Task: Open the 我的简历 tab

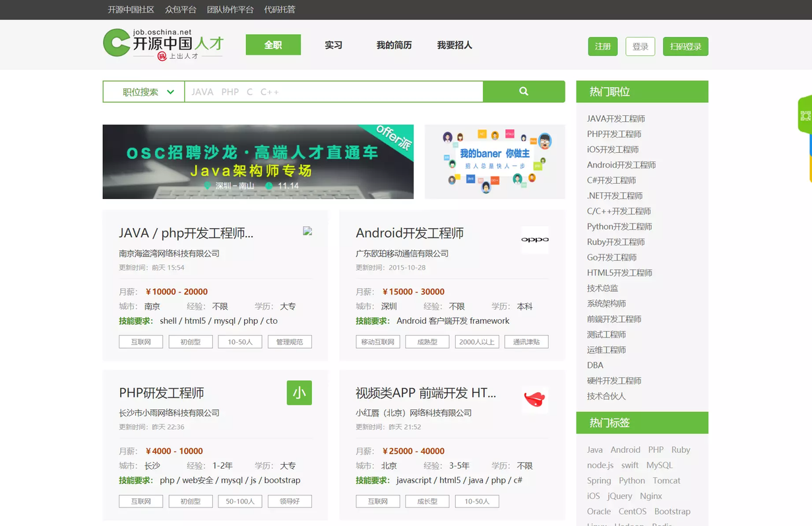Action: point(394,45)
